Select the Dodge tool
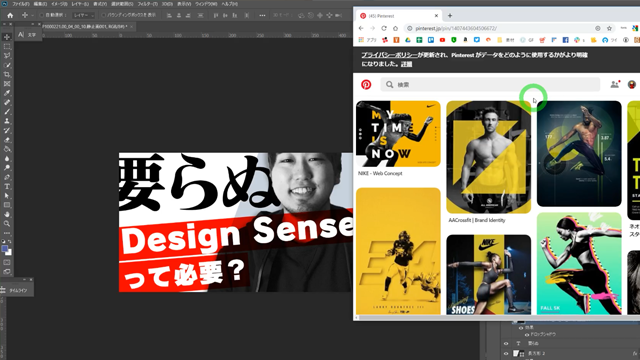 click(7, 168)
